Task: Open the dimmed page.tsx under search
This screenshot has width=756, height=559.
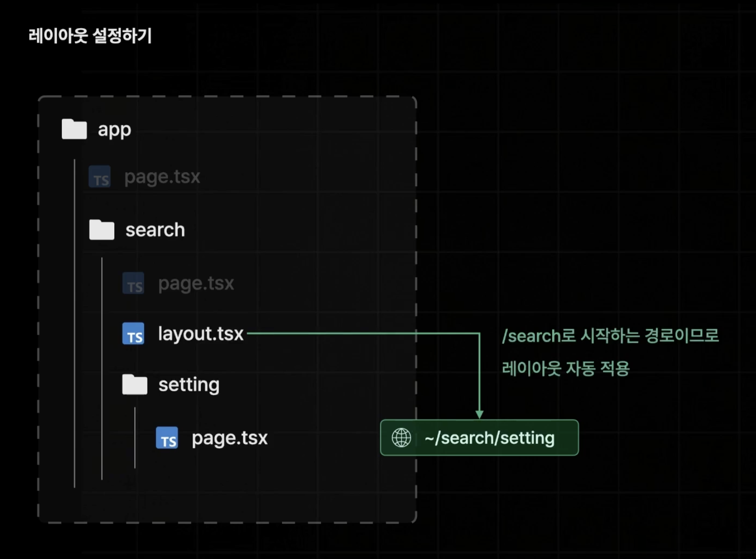Action: (196, 283)
